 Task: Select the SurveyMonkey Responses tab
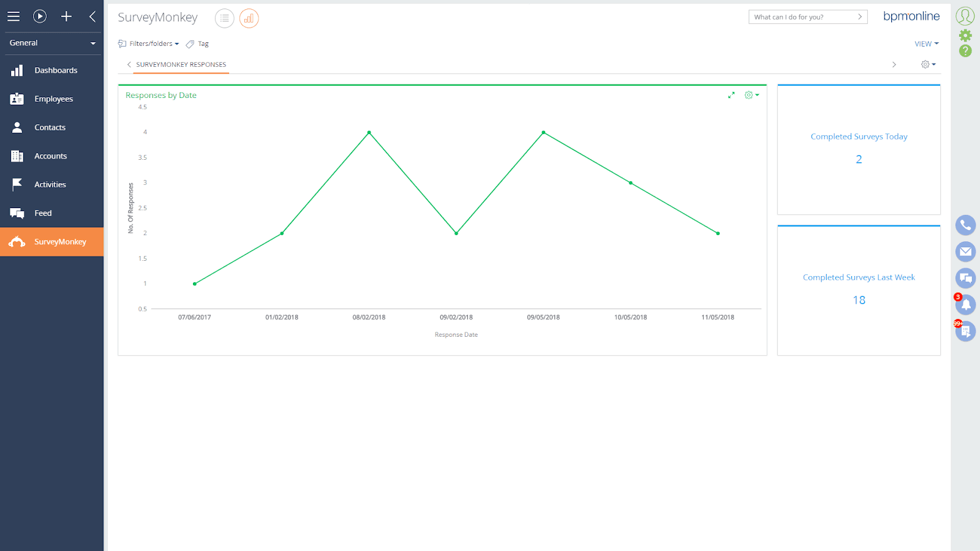pyautogui.click(x=181, y=64)
